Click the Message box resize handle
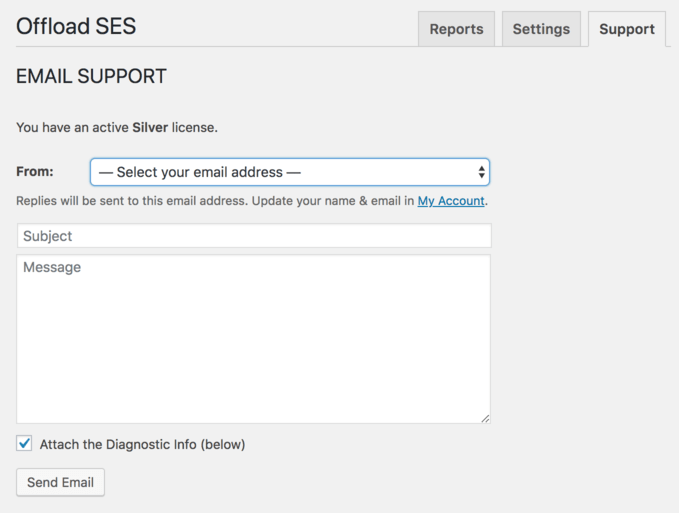Image resolution: width=679 pixels, height=513 pixels. pyautogui.click(x=485, y=418)
